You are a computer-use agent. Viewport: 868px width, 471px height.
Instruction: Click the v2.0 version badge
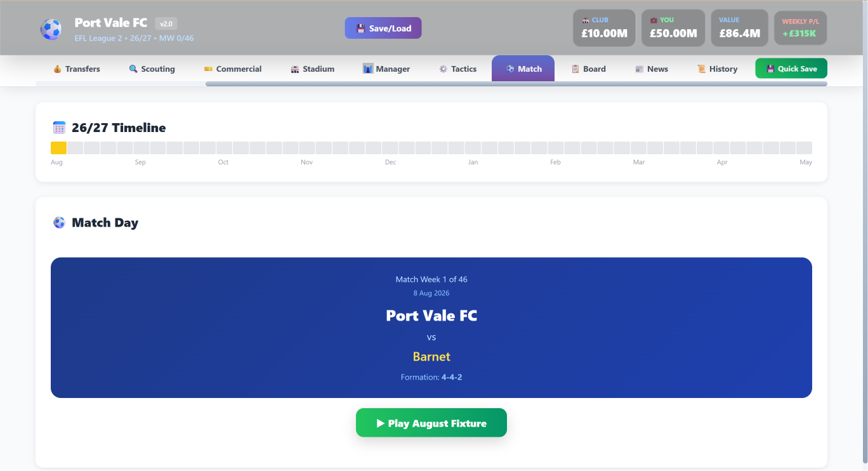166,23
